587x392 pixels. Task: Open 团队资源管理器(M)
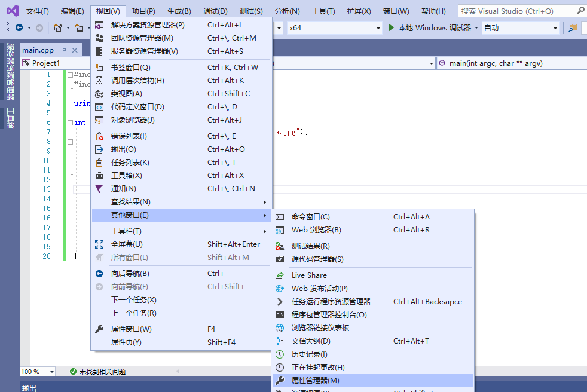181,38
